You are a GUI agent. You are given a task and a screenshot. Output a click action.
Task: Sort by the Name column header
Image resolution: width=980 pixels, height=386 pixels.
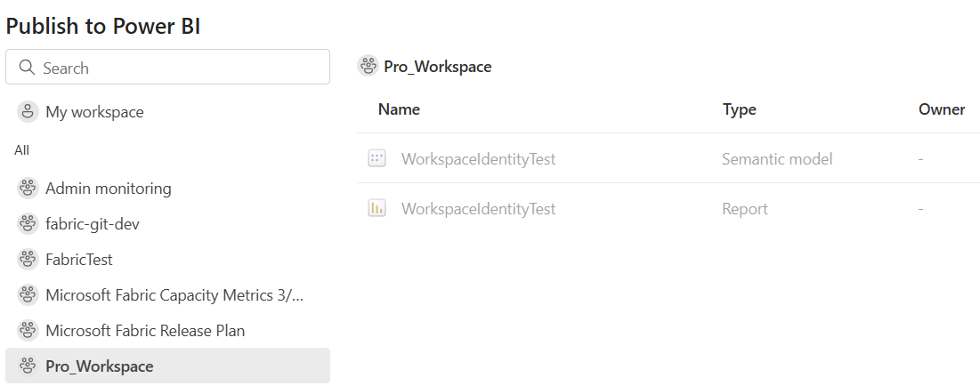[399, 109]
